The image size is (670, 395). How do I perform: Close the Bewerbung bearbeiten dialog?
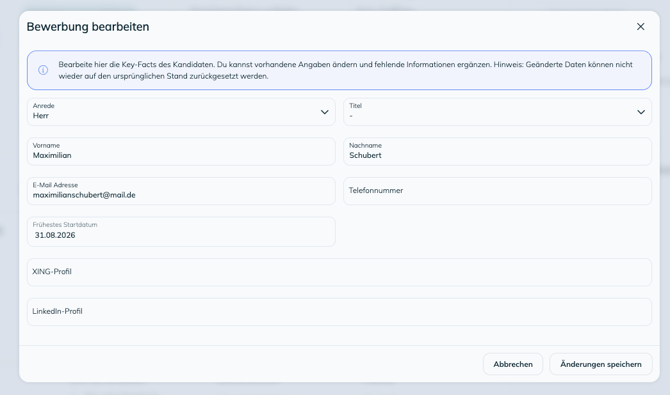point(640,27)
